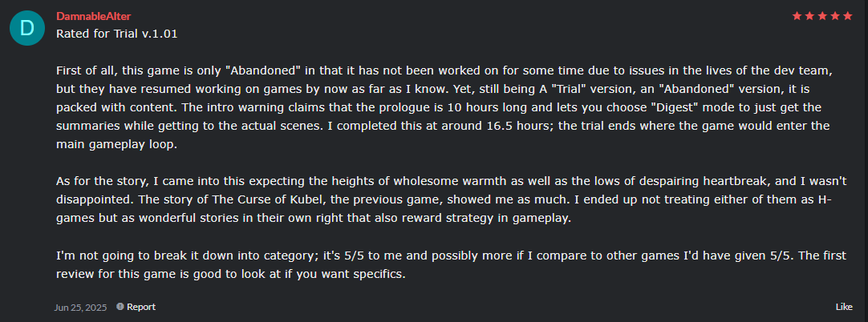
Task: Report this review via Report link
Action: tap(141, 307)
